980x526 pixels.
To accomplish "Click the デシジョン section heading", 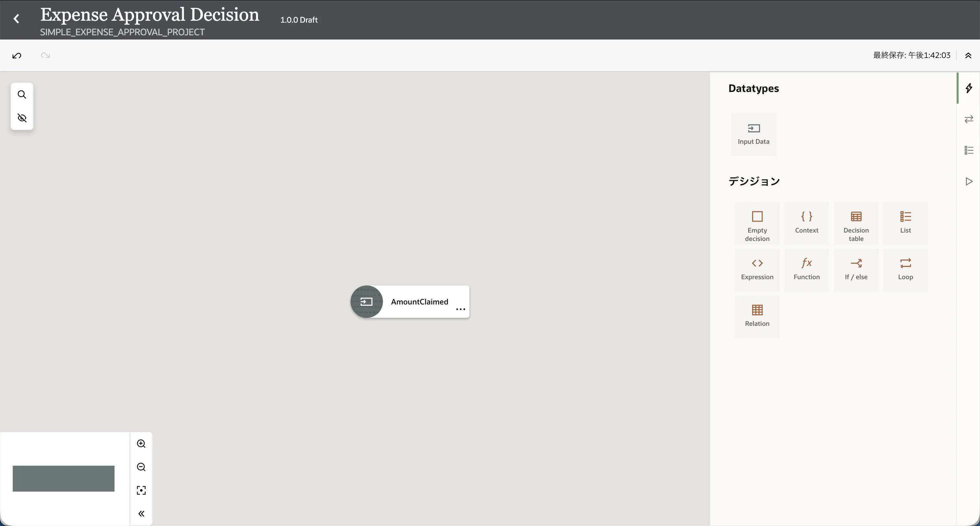I will point(754,181).
